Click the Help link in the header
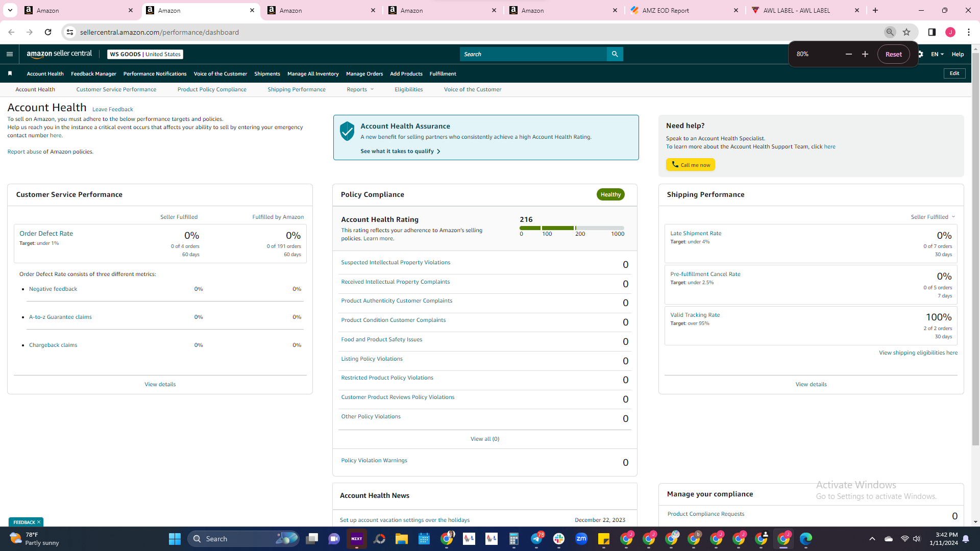 [958, 54]
